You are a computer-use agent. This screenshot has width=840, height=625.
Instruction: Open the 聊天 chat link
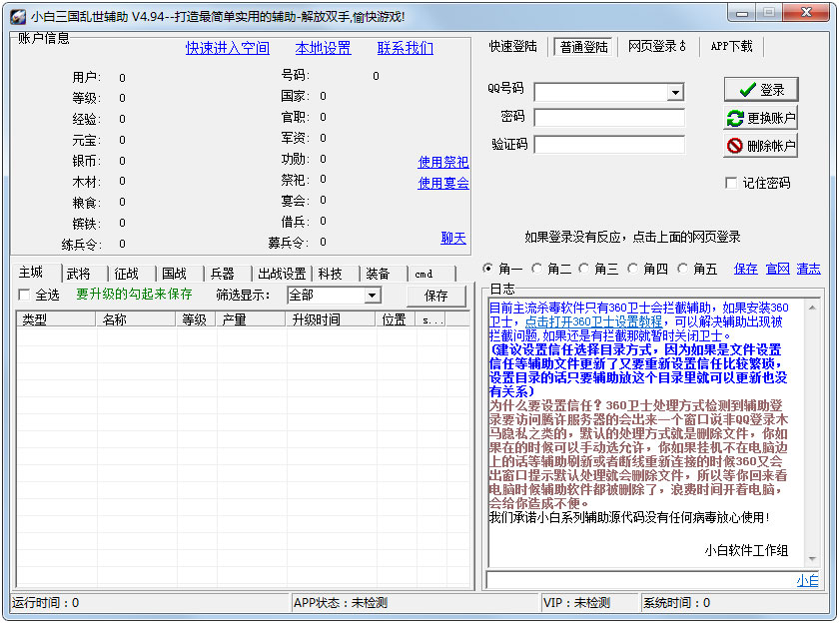click(453, 239)
